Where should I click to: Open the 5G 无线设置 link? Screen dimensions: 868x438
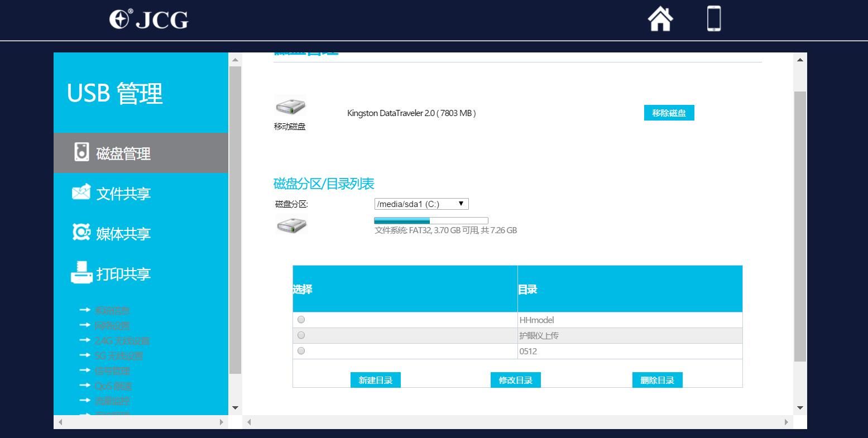tap(118, 355)
